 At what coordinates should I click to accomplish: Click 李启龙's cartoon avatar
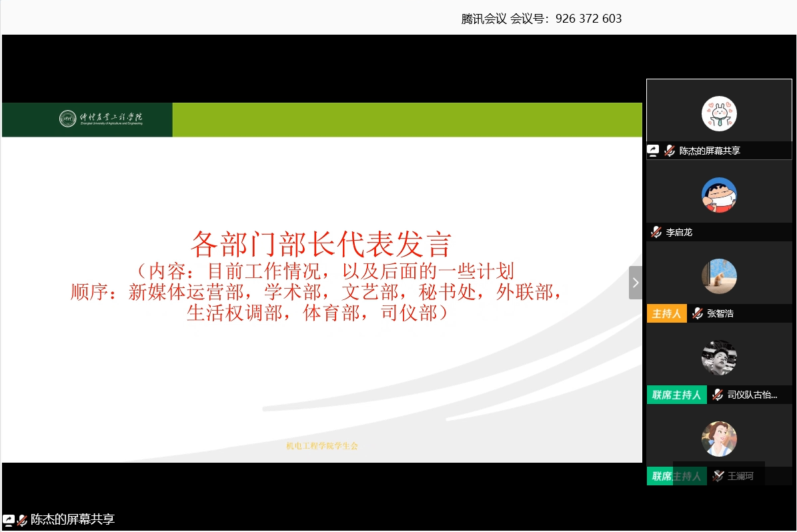coord(719,195)
